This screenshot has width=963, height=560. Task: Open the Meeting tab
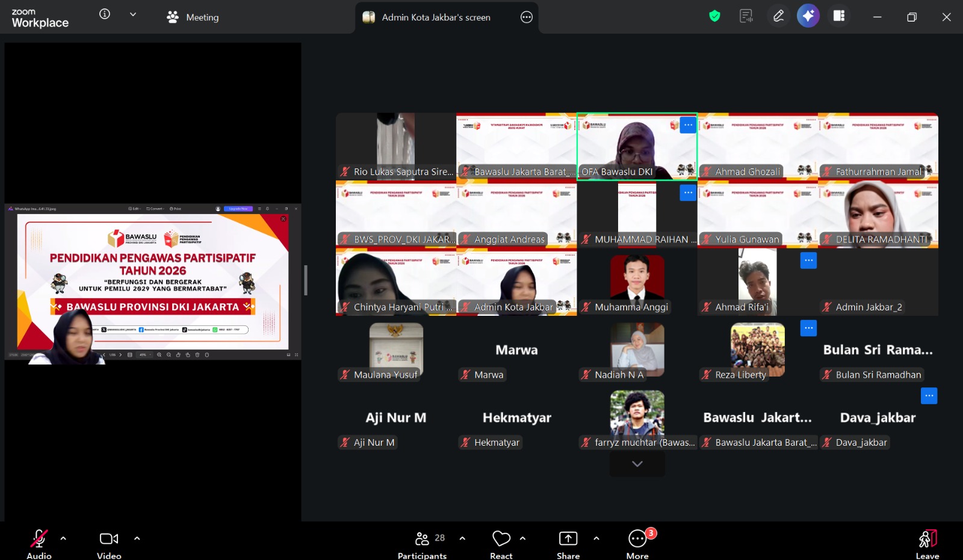[193, 17]
